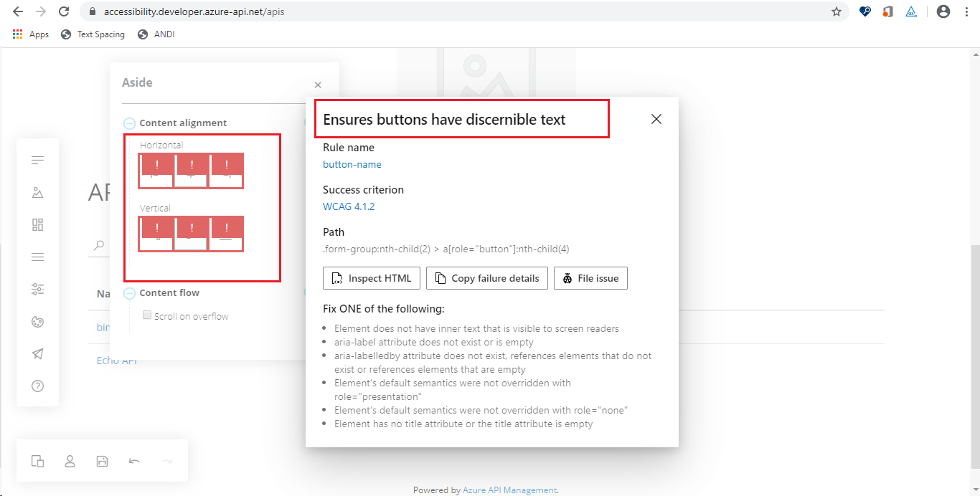Screen dimensions: 980x496
Task: Open the Echo API link
Action: point(116,360)
